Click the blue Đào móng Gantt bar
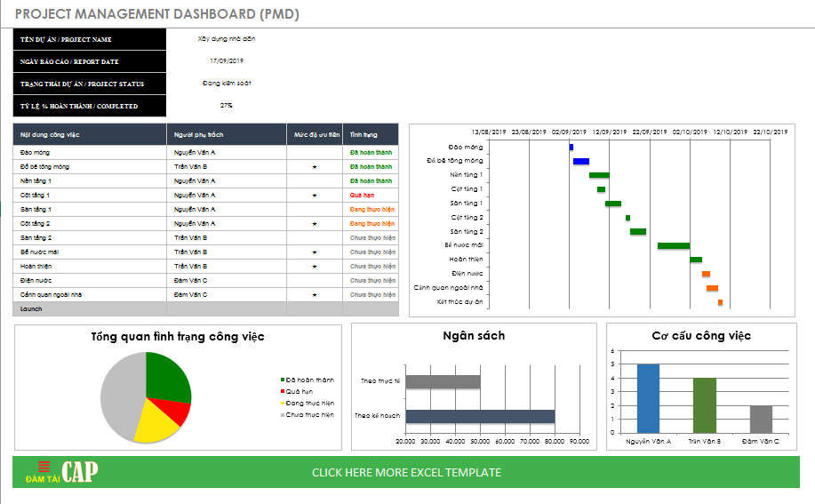The height and width of the screenshot is (504, 815). [571, 147]
